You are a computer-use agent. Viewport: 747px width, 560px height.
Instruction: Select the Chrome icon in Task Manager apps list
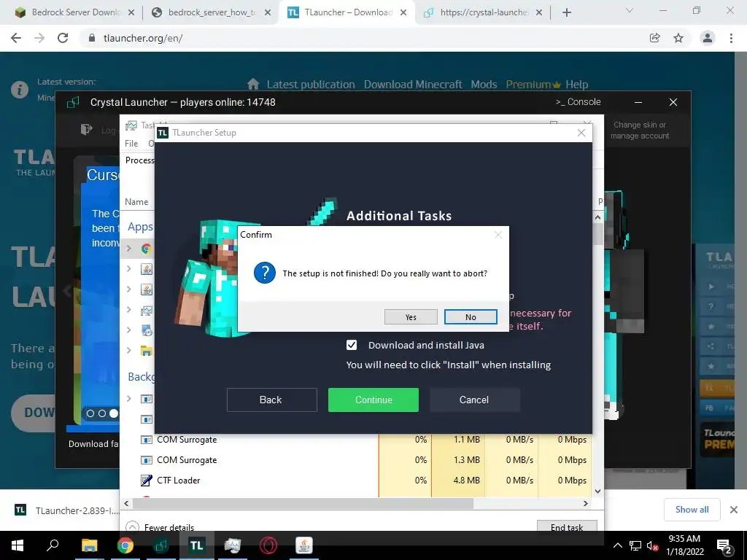tap(146, 249)
